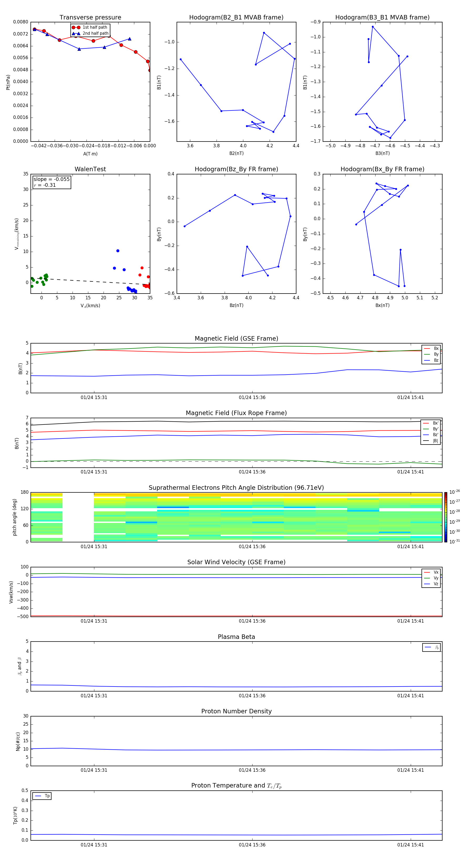Click the 'B3(nT)' x-axis label
473x868 pixels.
pos(382,154)
